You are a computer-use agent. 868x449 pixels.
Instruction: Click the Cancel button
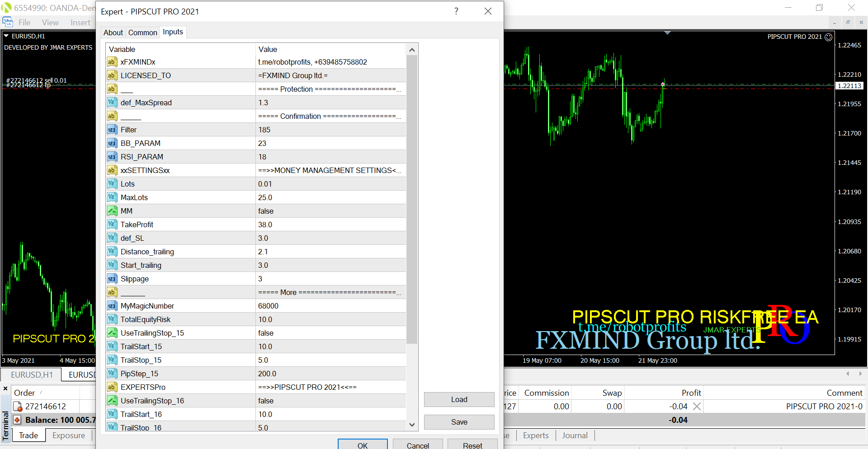418,444
